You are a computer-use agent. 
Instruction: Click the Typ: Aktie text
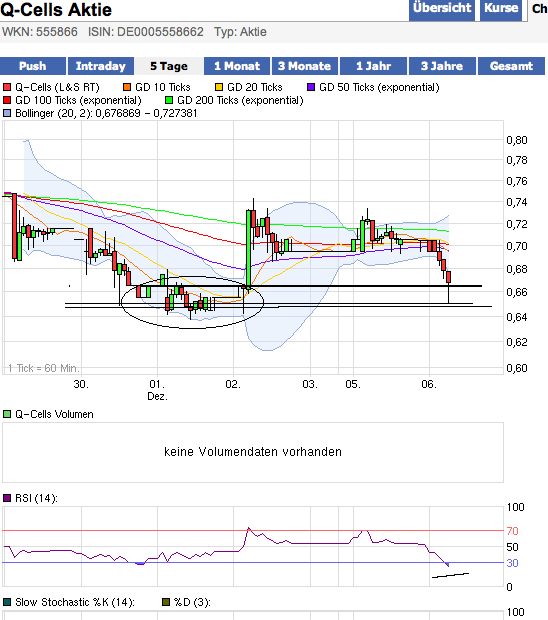click(x=240, y=32)
